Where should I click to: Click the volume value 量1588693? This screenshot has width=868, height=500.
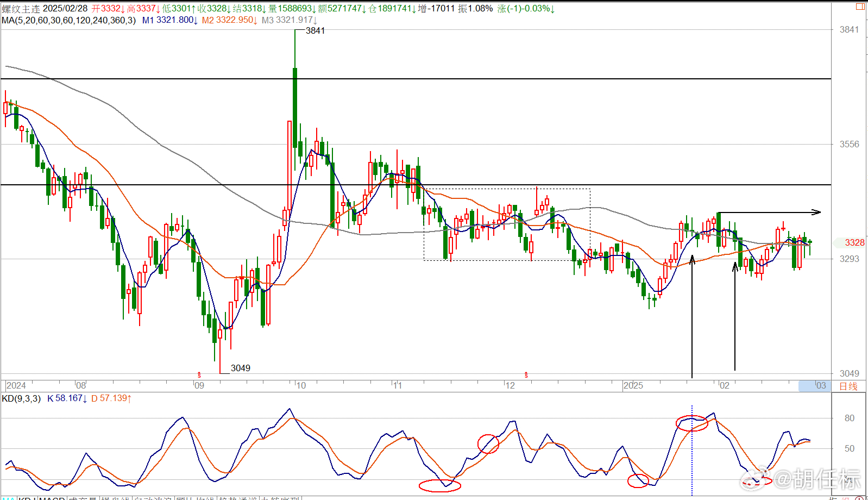pyautogui.click(x=292, y=9)
